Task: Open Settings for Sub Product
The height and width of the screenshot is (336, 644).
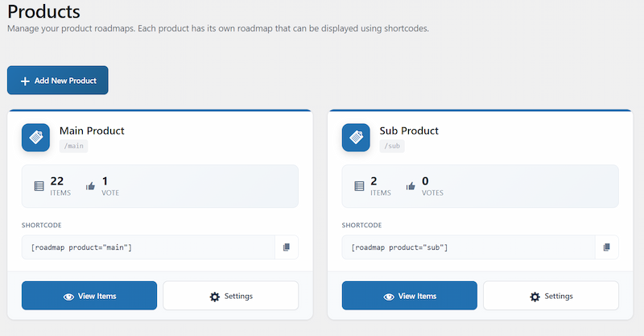Action: tap(551, 296)
